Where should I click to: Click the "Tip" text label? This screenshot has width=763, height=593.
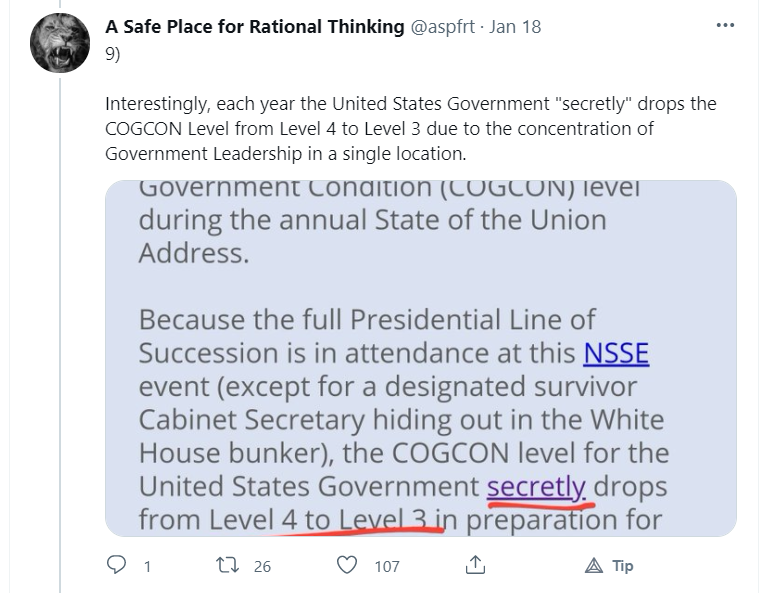622,566
